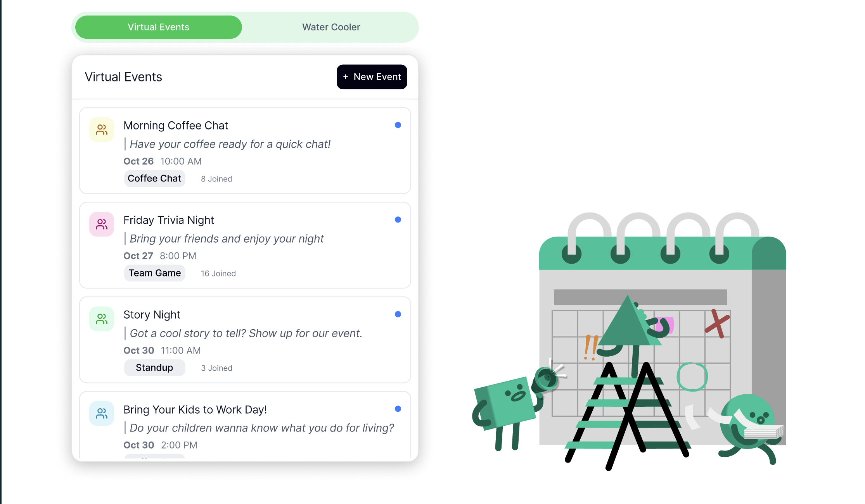Click the 16 Joined count on Trivia Night

click(x=218, y=273)
